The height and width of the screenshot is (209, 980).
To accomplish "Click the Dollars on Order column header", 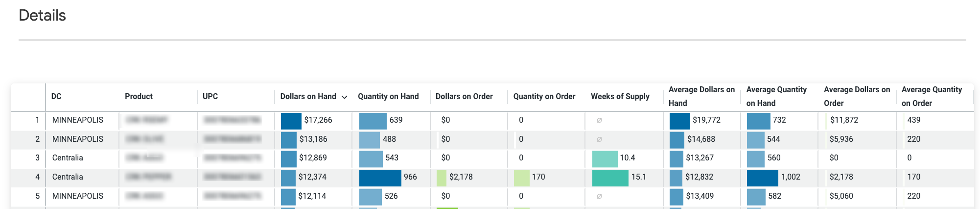I will point(464,96).
